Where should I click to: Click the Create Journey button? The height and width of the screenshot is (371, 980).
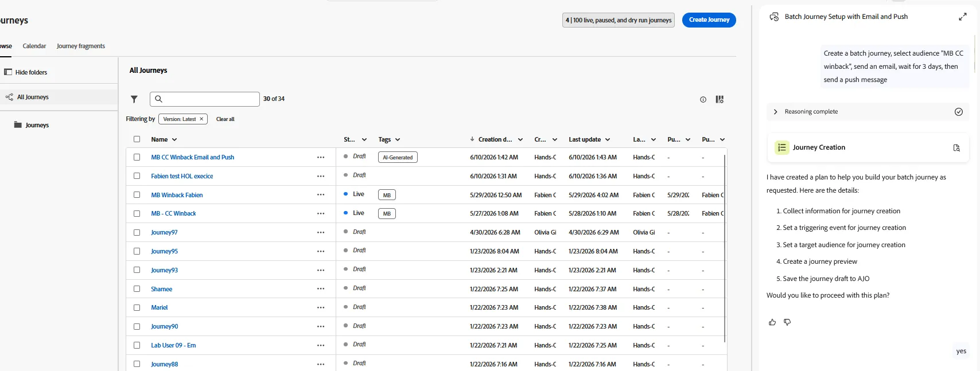pos(709,20)
